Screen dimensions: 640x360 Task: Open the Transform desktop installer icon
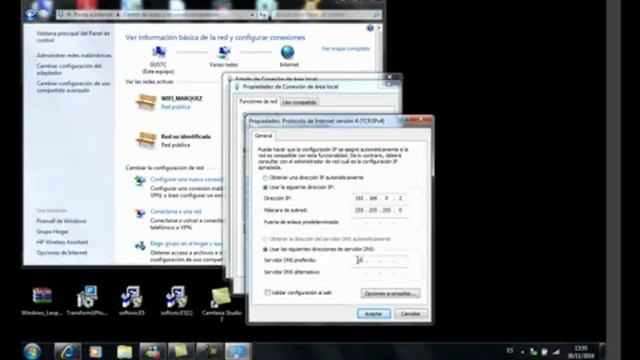click(87, 301)
